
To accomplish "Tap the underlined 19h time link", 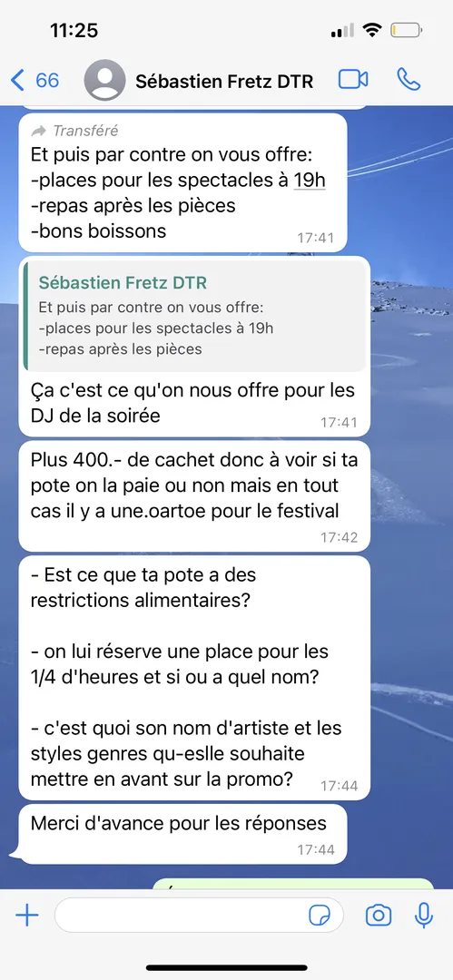I will point(310,180).
